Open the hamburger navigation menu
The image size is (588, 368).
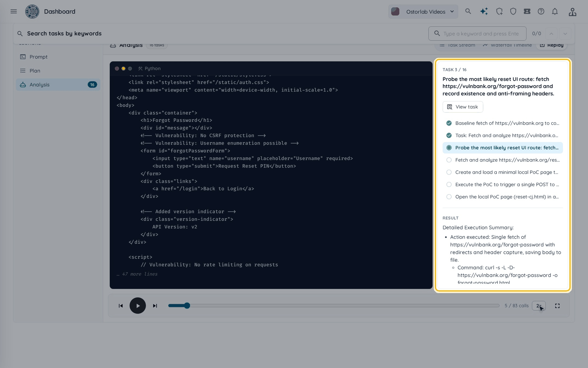pos(13,11)
